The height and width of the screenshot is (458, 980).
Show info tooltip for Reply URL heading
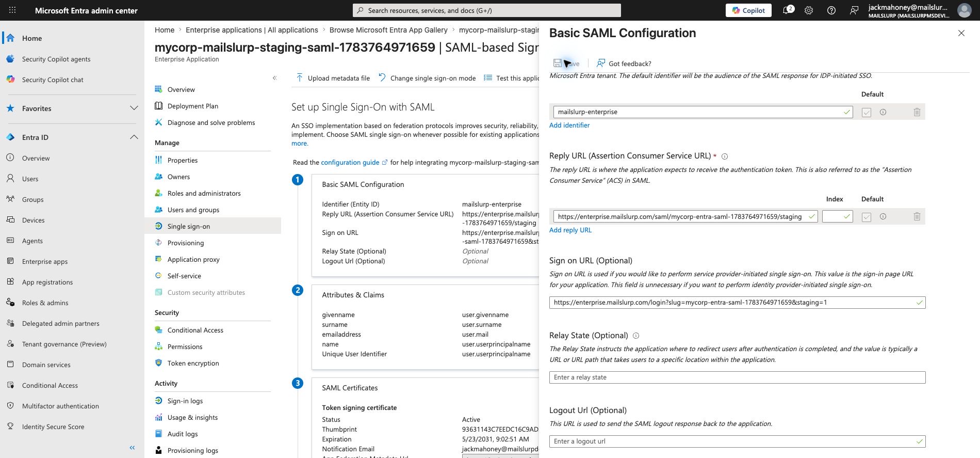pos(724,156)
